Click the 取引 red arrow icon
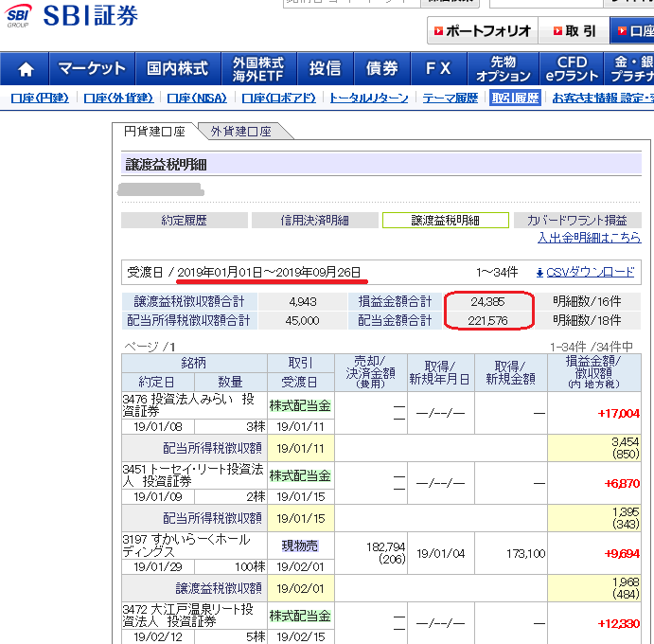Image resolution: width=654 pixels, height=644 pixels. coord(557,31)
